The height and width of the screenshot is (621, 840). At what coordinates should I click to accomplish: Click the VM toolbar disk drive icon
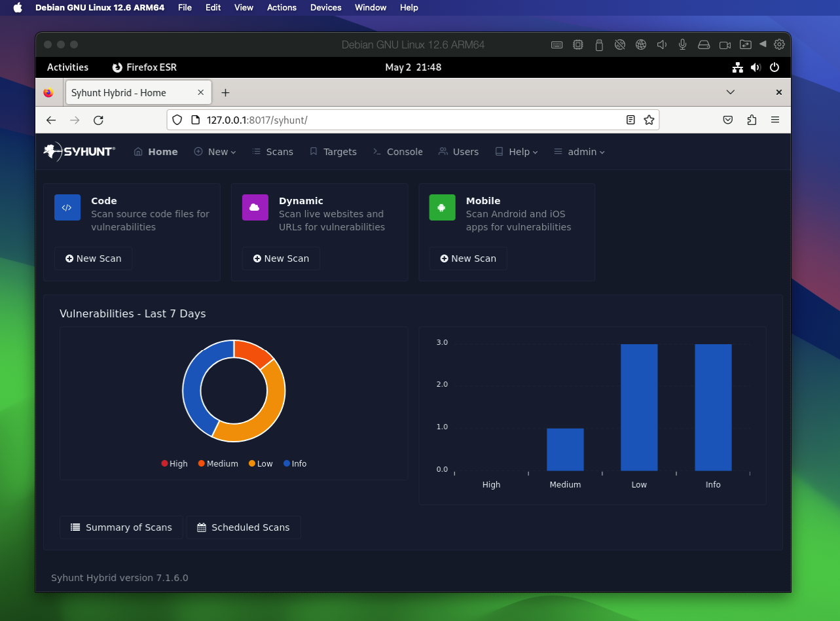click(704, 44)
